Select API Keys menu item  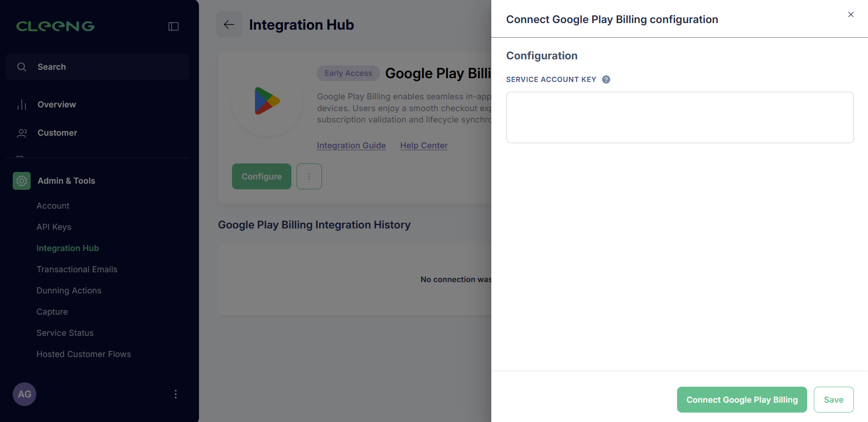(54, 227)
